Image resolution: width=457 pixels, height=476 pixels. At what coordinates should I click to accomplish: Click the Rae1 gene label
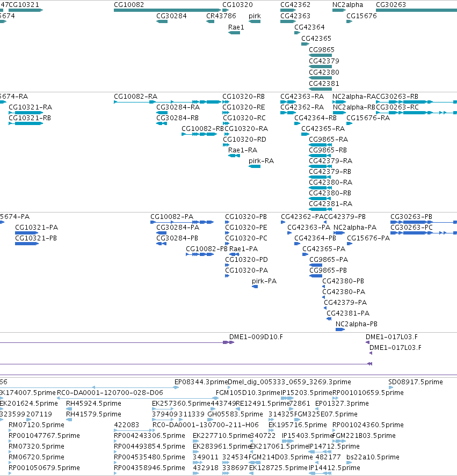[x=236, y=27]
